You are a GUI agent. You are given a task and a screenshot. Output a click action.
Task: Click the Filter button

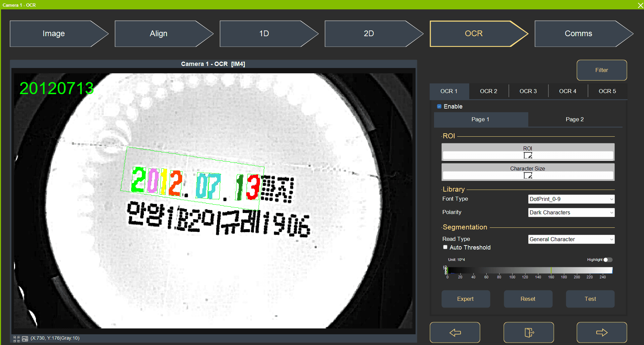(602, 70)
